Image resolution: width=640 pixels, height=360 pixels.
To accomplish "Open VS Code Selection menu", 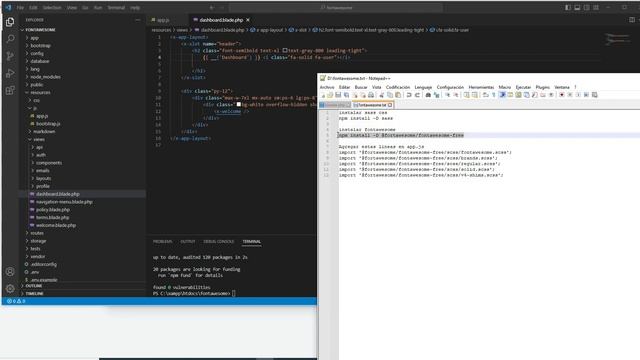I will (x=52, y=7).
